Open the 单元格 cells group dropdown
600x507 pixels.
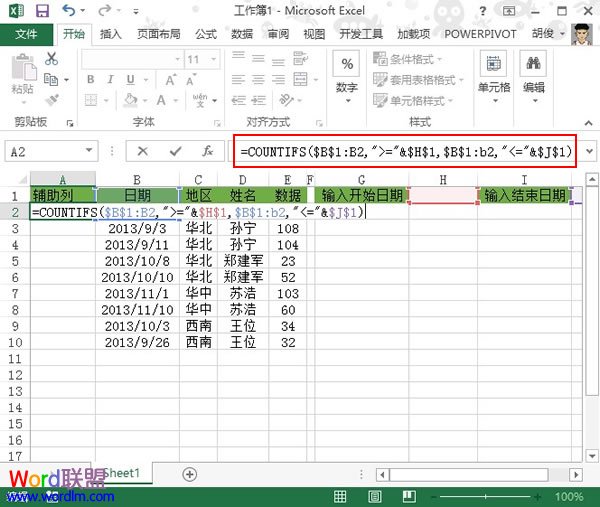coord(494,78)
